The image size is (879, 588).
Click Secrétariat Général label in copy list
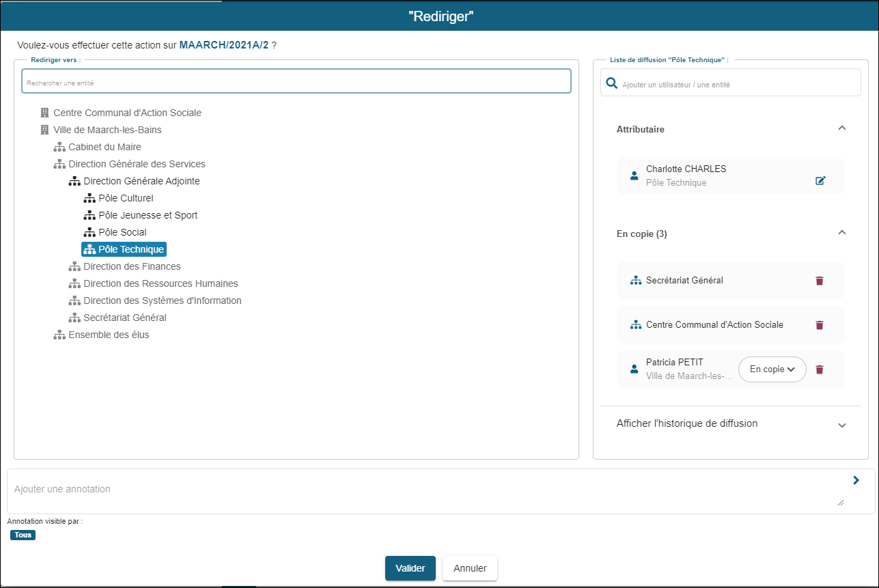684,281
